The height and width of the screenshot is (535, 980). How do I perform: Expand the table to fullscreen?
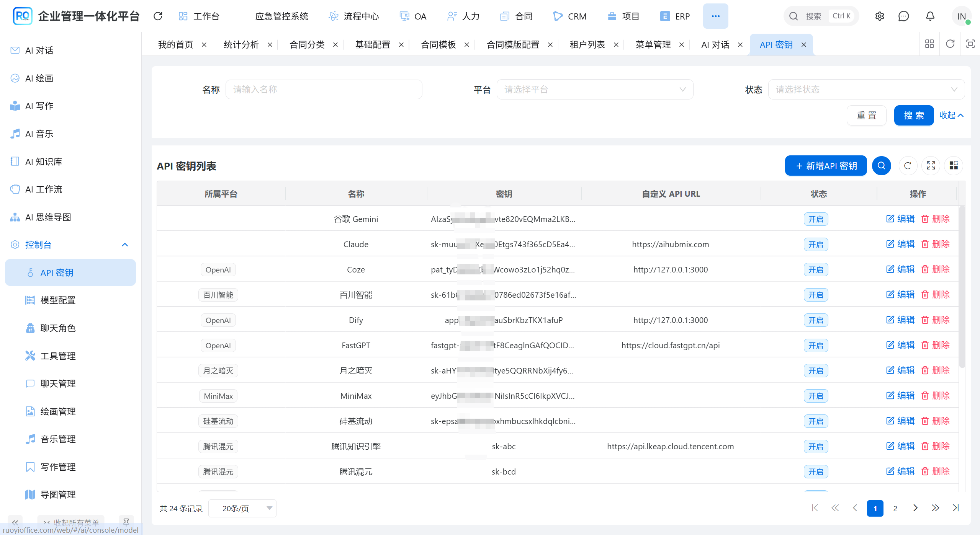tap(931, 166)
